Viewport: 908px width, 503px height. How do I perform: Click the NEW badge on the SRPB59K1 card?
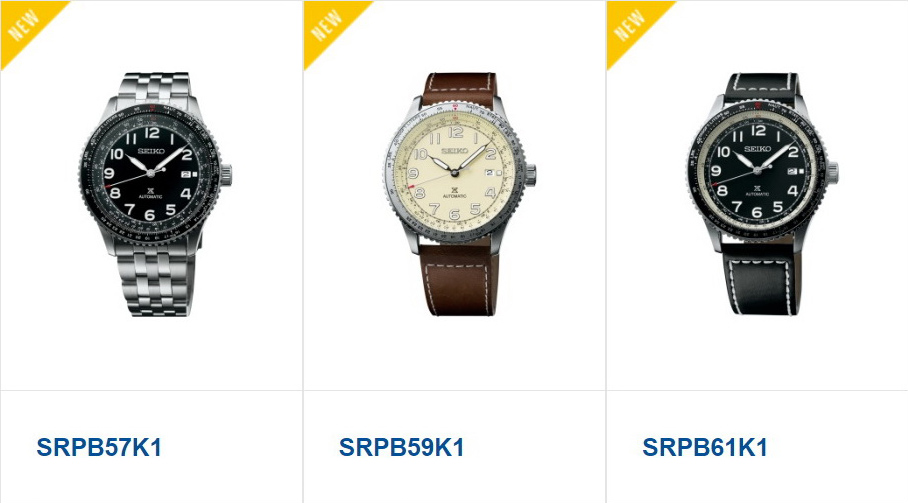tap(327, 25)
